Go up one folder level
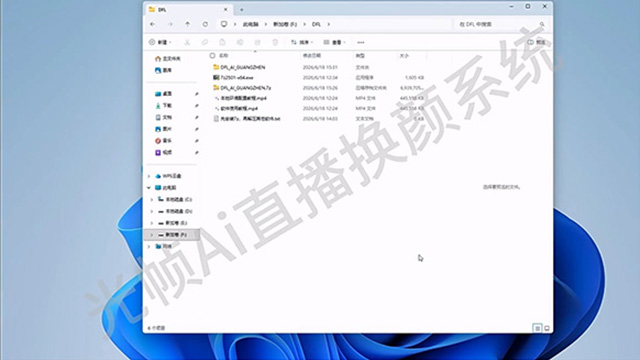640x360 pixels. (187, 24)
